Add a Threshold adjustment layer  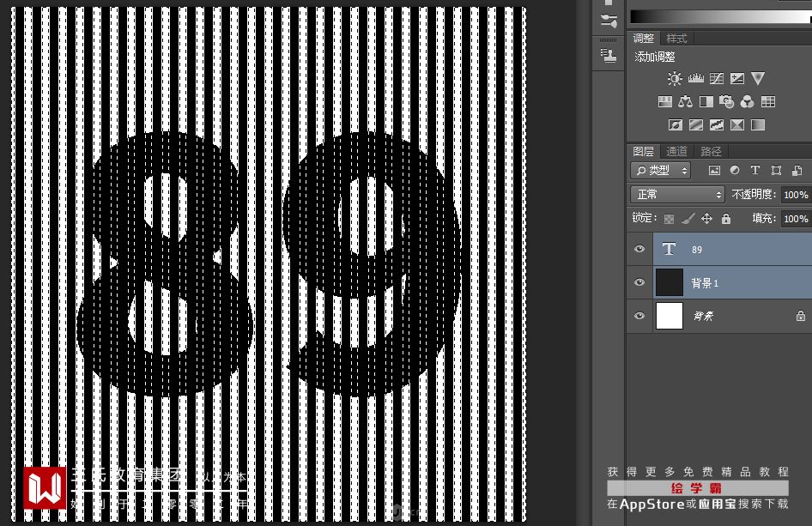point(716,124)
